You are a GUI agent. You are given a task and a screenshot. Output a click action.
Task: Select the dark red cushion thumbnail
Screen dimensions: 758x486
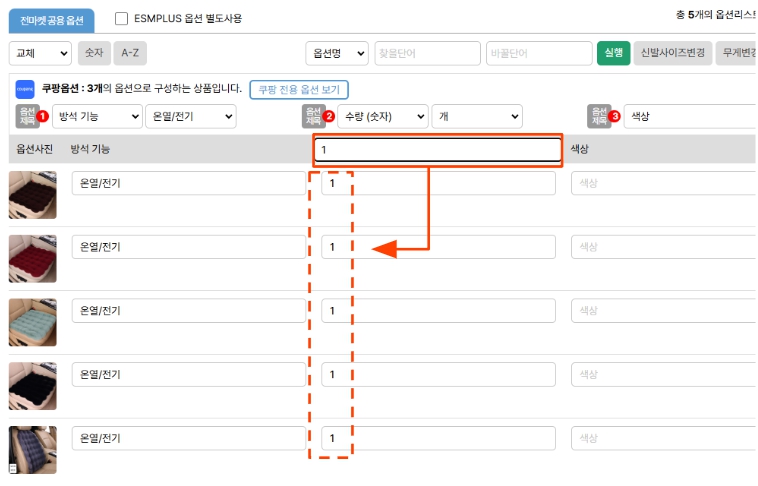pos(32,258)
